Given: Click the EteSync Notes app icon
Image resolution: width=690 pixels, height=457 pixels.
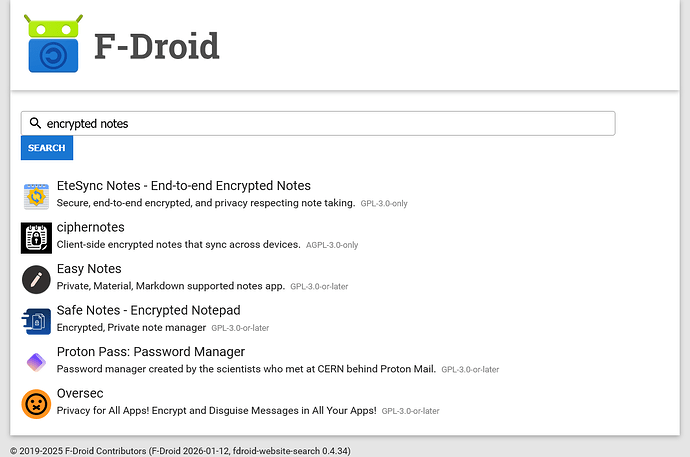Looking at the screenshot, I should click(36, 196).
